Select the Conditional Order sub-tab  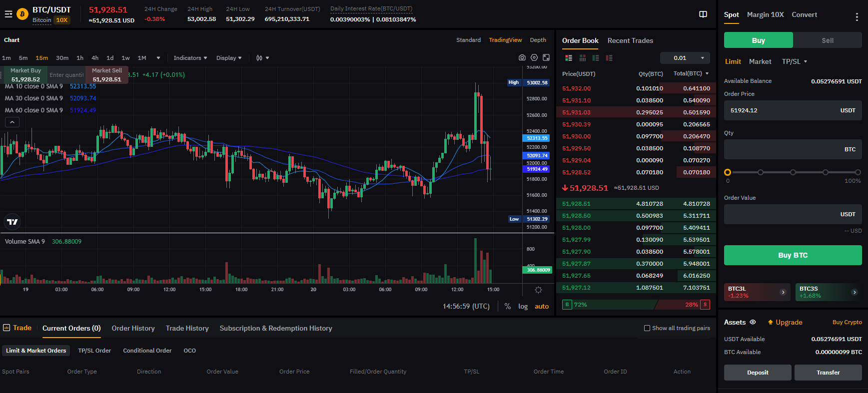point(147,351)
